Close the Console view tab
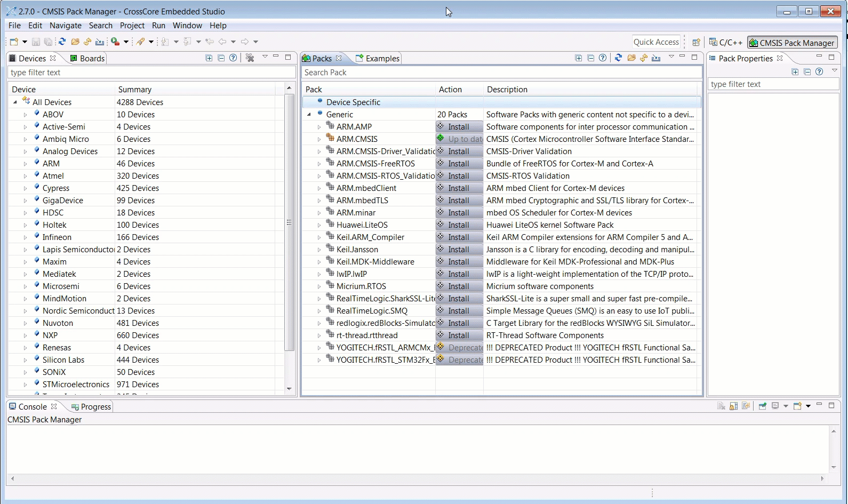This screenshot has width=848, height=504. point(54,406)
